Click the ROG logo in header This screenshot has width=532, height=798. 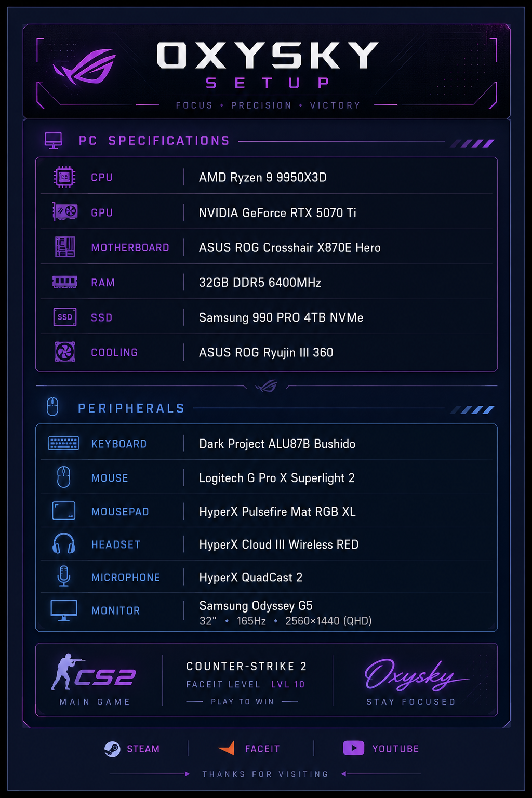84,66
